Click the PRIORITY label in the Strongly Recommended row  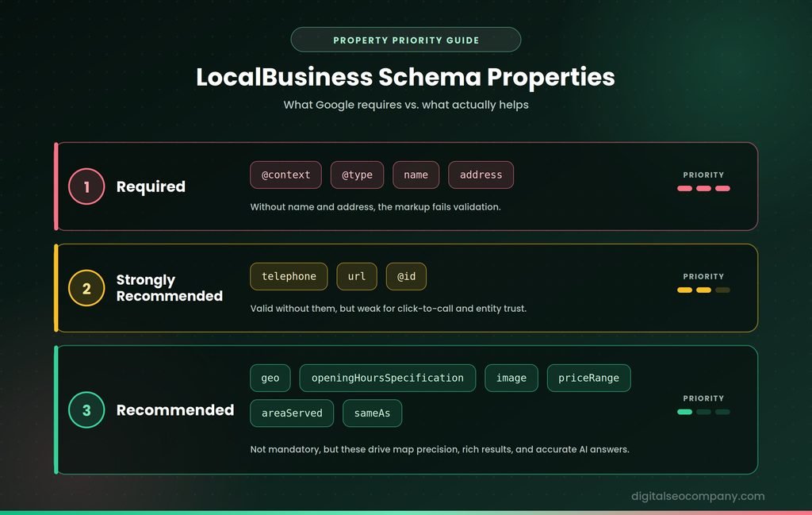(703, 277)
